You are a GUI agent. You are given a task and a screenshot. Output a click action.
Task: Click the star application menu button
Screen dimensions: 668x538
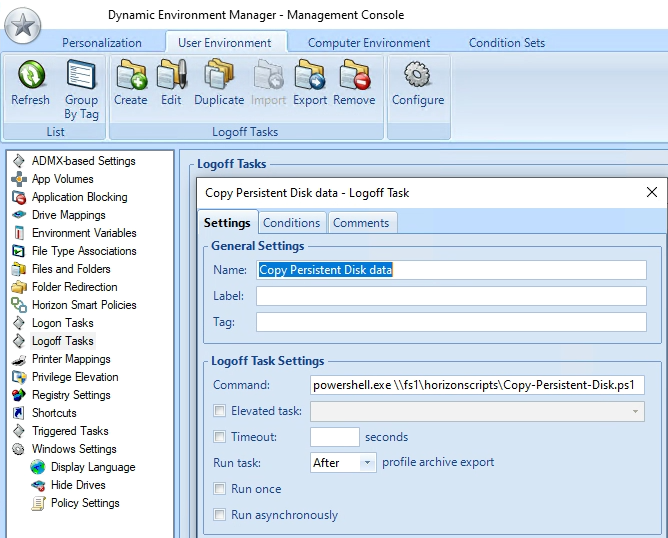pos(23,26)
